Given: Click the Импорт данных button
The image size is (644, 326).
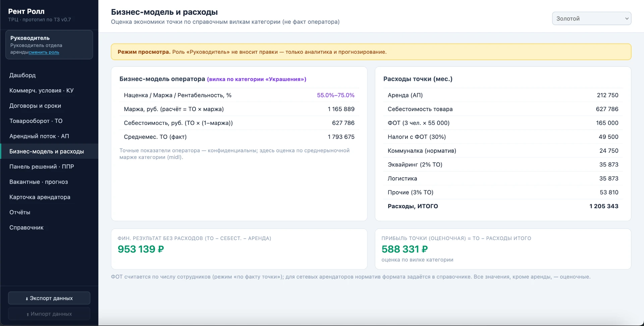Looking at the screenshot, I should [49, 314].
